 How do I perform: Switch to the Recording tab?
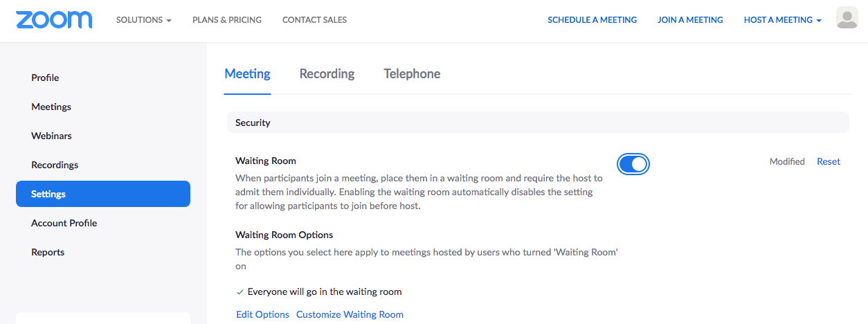(327, 74)
